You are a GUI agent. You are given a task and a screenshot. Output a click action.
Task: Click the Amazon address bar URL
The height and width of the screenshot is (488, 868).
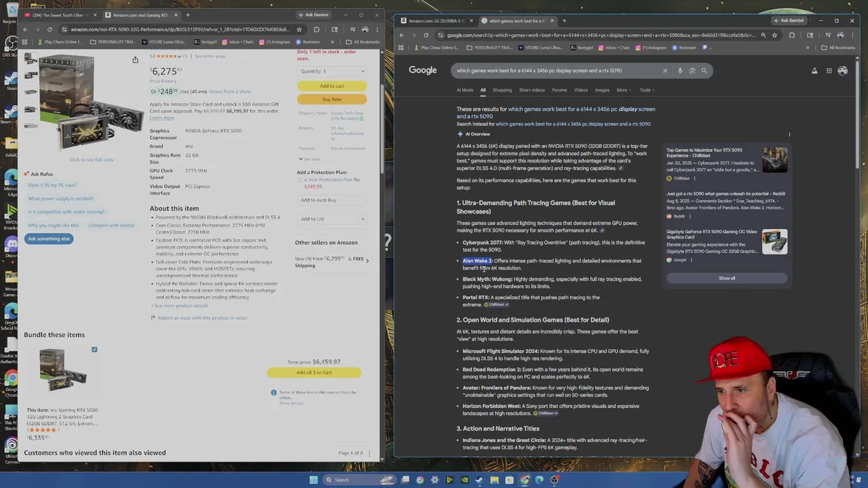(x=180, y=30)
